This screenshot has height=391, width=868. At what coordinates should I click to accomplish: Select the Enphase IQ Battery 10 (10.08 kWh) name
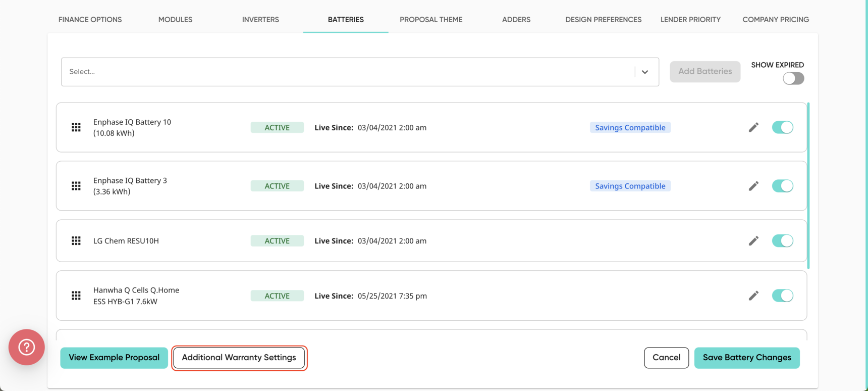coord(132,127)
